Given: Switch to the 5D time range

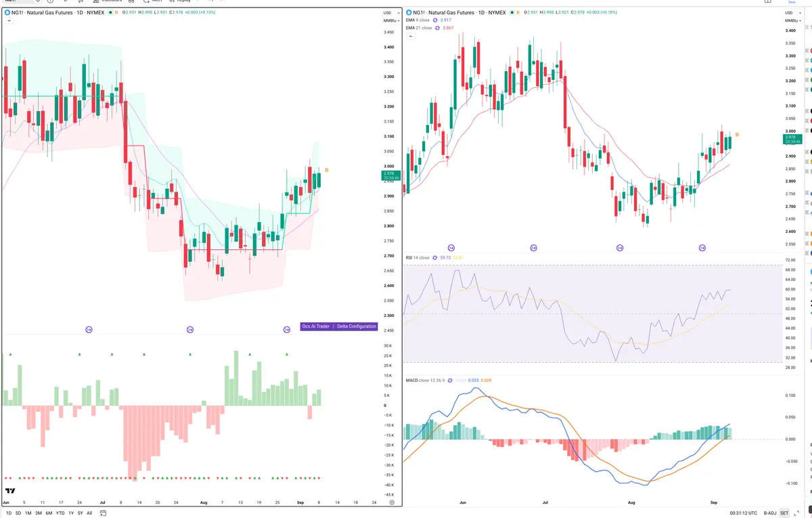Looking at the screenshot, I should [18, 513].
